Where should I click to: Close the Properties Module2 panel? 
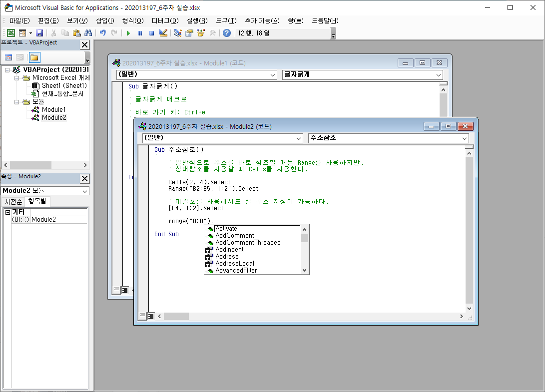[84, 178]
